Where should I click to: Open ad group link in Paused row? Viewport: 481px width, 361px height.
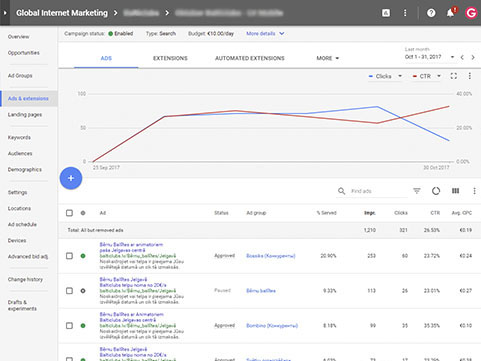(261, 291)
